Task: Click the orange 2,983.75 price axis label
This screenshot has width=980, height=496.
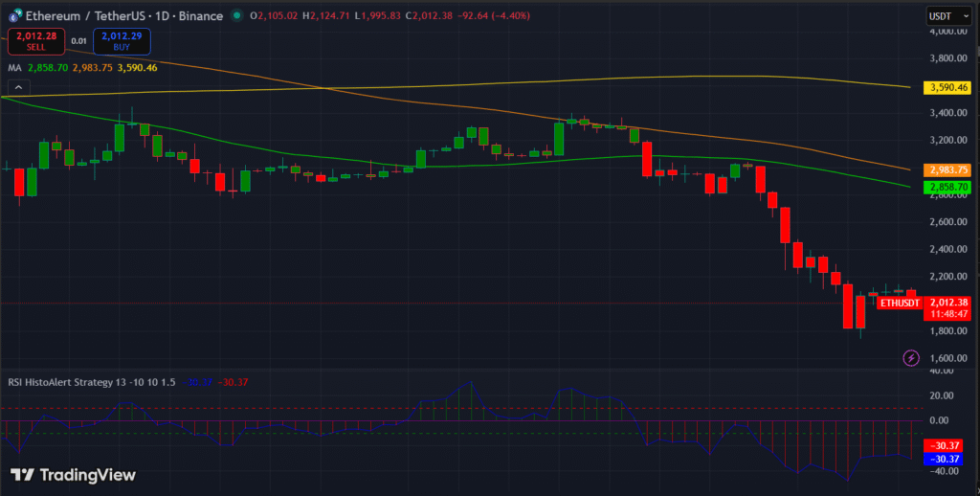Action: (x=947, y=169)
